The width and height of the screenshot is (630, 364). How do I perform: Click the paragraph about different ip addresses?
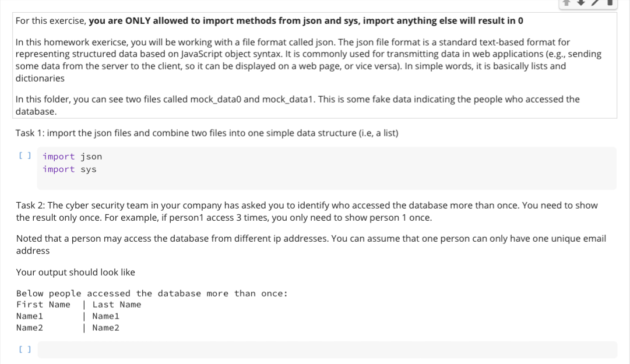311,245
